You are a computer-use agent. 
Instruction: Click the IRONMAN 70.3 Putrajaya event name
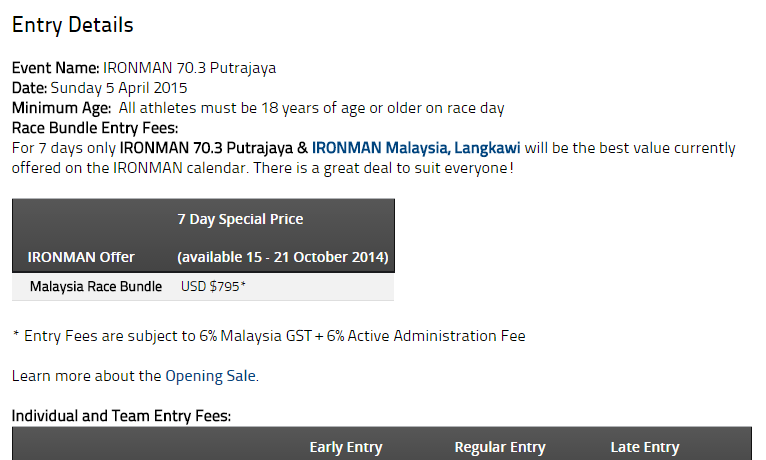(x=190, y=68)
